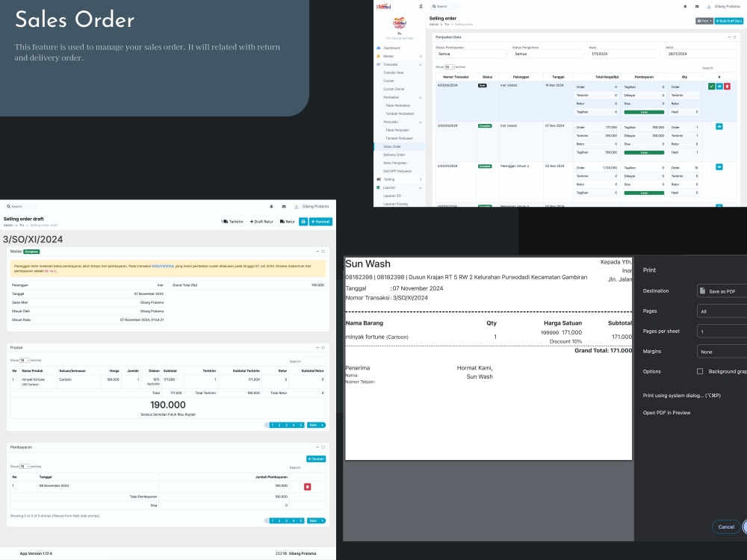This screenshot has height=560, width=747.
Task: Expand Transaksi menu in sidebar
Action: coord(399,65)
